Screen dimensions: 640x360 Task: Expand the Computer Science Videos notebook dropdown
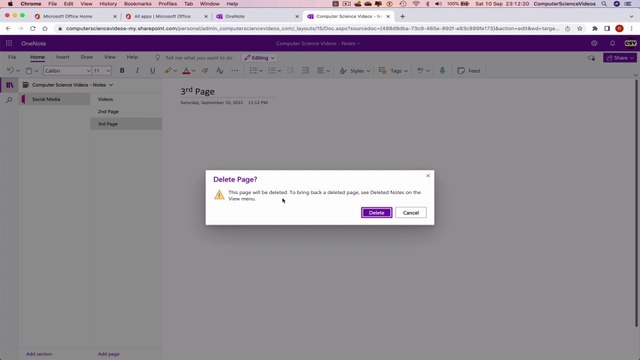tap(111, 85)
